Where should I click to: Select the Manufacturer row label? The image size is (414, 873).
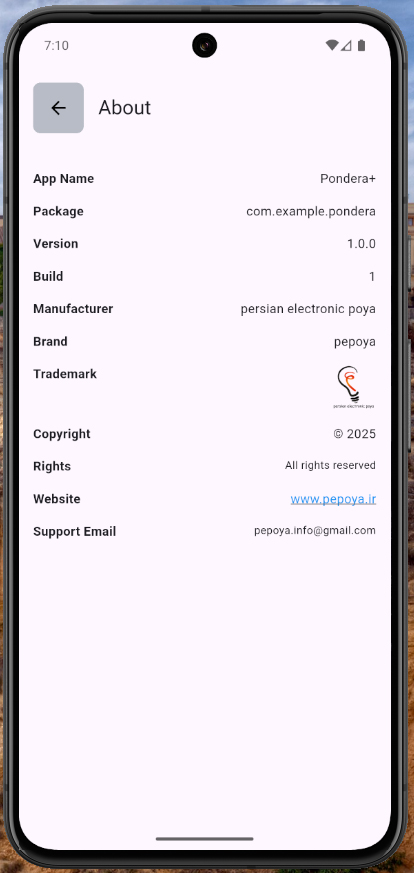(x=73, y=308)
